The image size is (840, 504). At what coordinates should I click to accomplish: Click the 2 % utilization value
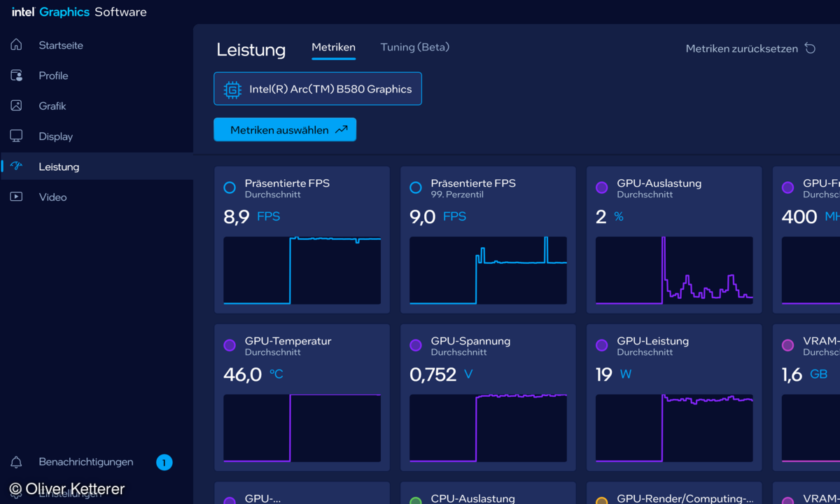click(x=609, y=217)
